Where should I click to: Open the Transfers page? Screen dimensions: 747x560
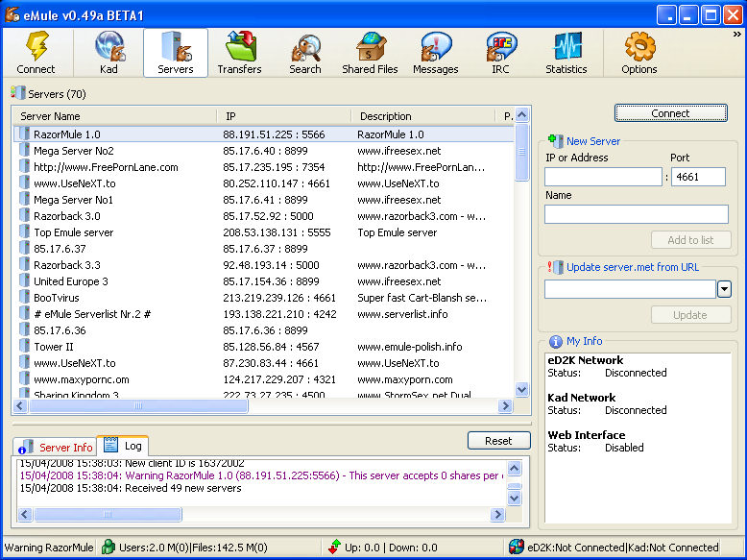pos(240,53)
